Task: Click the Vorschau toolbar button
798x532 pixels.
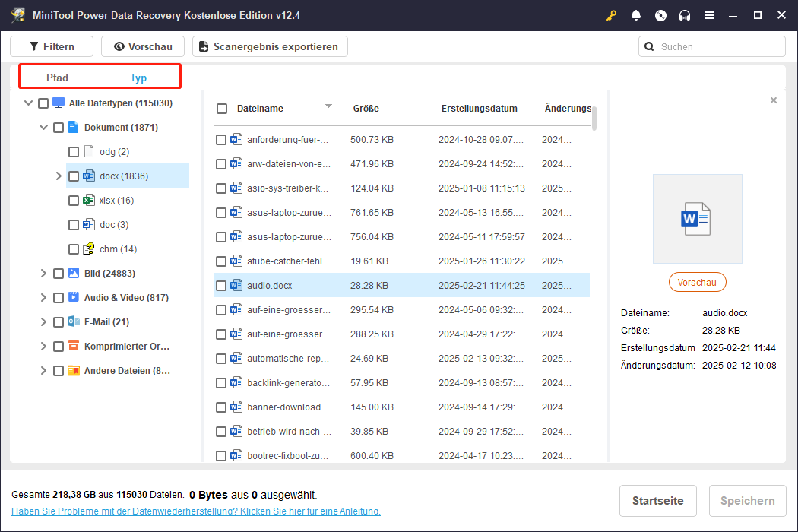Action: [143, 46]
